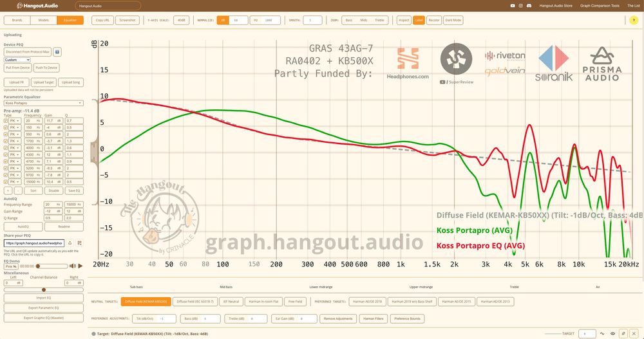
Task: Open Graph Comparison Tools in the header
Action: tap(600, 6)
